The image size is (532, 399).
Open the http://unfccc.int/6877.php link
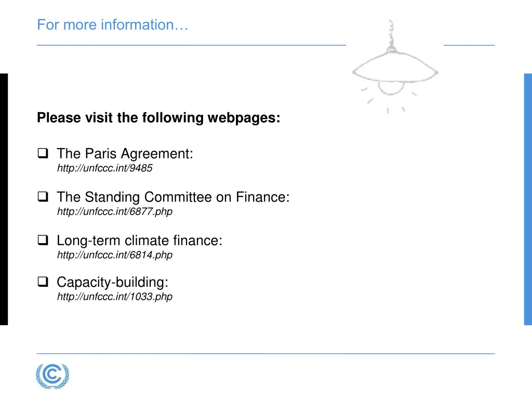pos(115,212)
